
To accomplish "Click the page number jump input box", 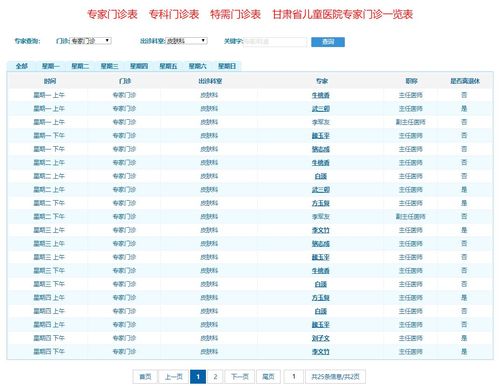I will [x=294, y=377].
